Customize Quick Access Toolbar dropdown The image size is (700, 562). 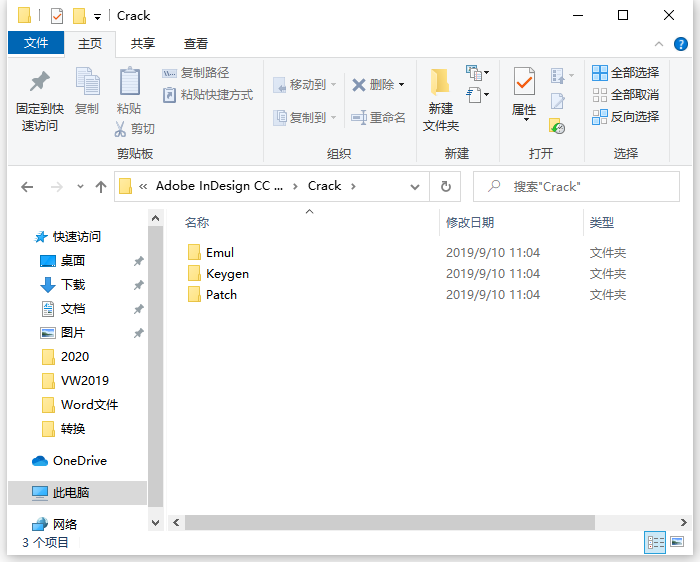97,17
